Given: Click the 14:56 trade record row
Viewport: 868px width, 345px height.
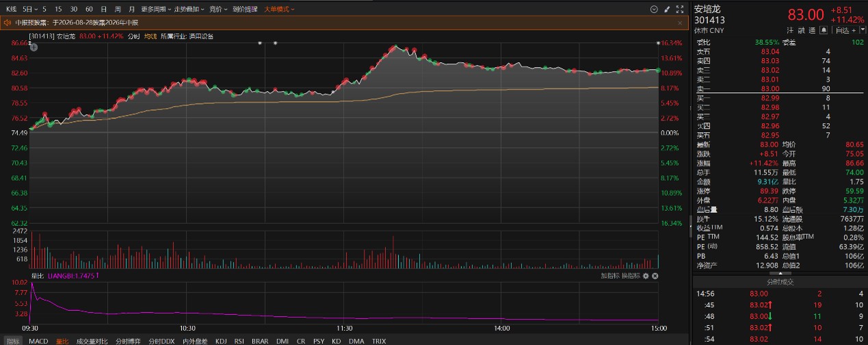Looking at the screenshot, I should (x=780, y=293).
